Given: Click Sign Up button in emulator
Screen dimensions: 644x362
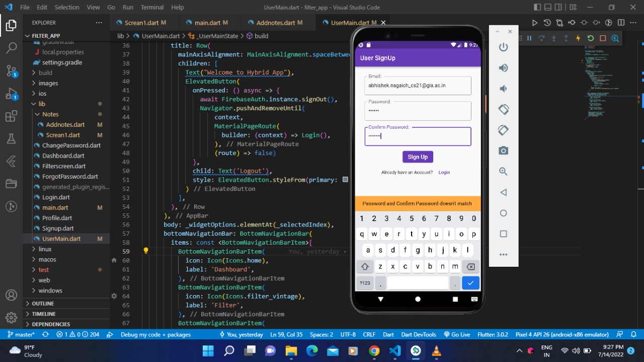Looking at the screenshot, I should [x=418, y=157].
